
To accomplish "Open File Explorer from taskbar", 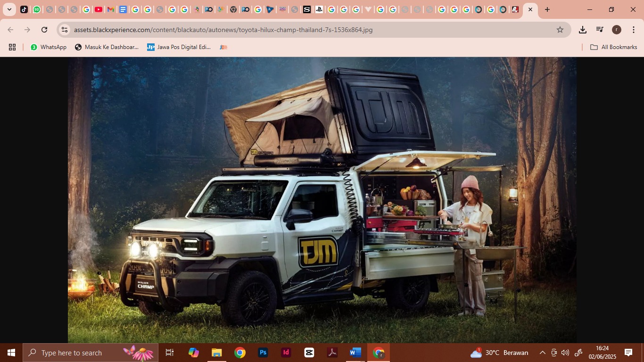I will (x=216, y=353).
